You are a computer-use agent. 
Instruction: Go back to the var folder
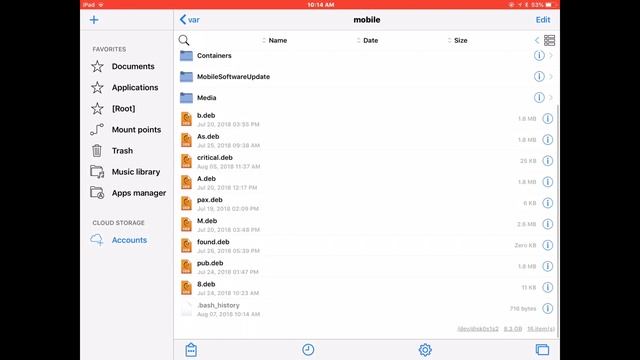[189, 20]
